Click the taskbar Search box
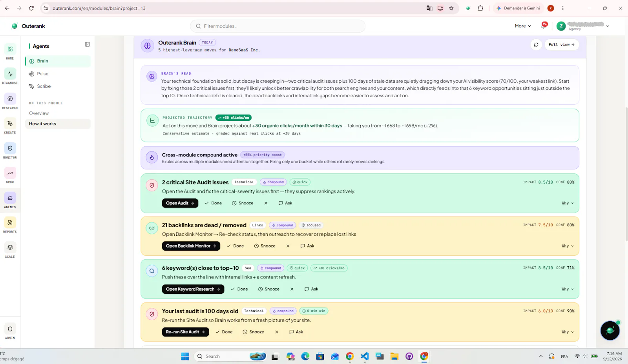The image size is (628, 364). 231,356
